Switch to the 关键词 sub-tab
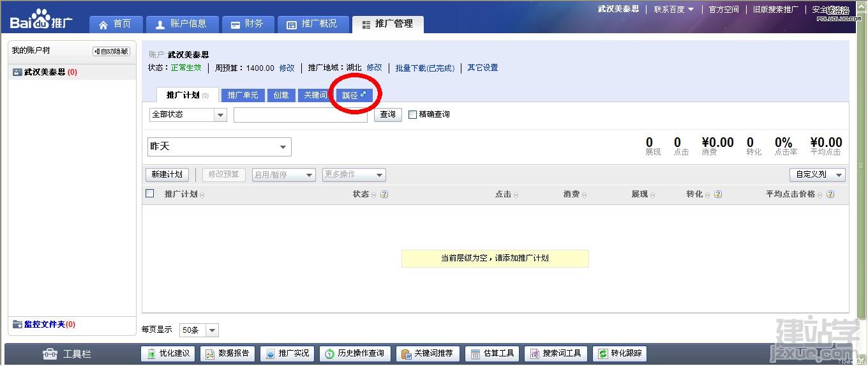Screen dimensions: 868x366 point(315,95)
